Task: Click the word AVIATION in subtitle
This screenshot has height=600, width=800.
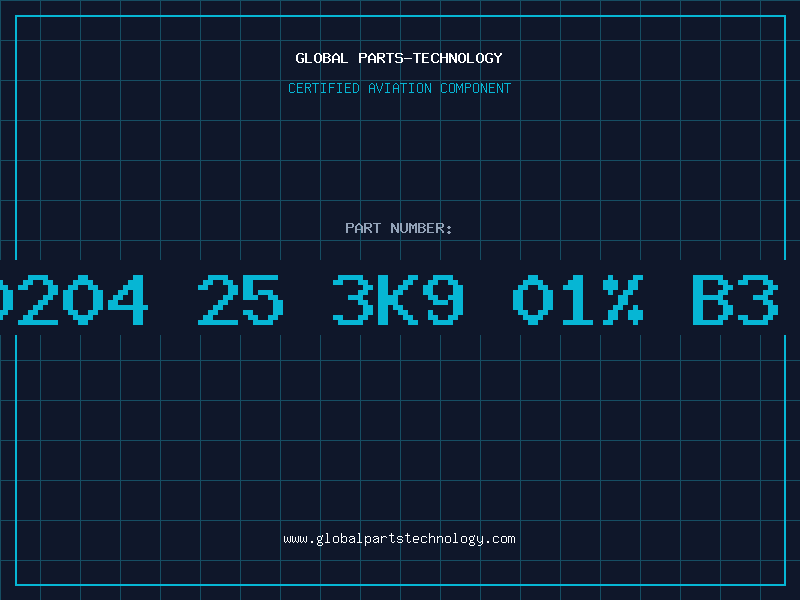Action: pyautogui.click(x=399, y=88)
